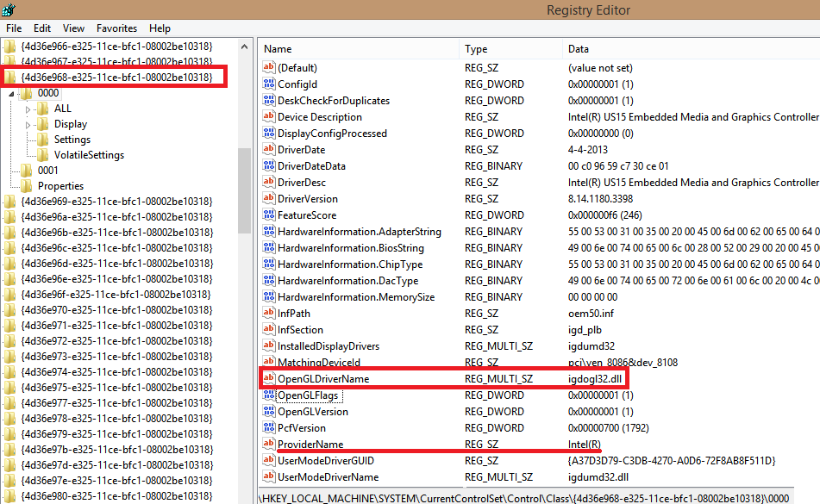This screenshot has width=820, height=504.
Task: Click the HardwareInformation.MemorySize icon
Action: (269, 296)
